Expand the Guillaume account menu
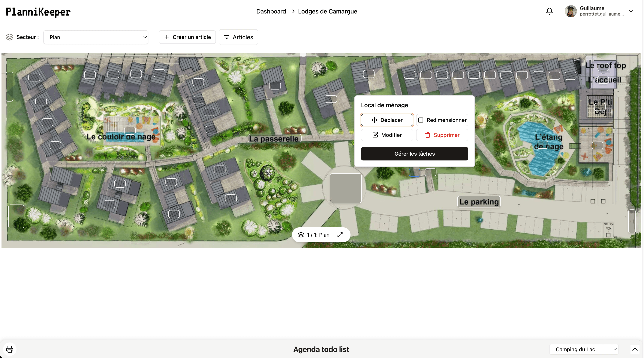The width and height of the screenshot is (644, 358). pos(631,11)
